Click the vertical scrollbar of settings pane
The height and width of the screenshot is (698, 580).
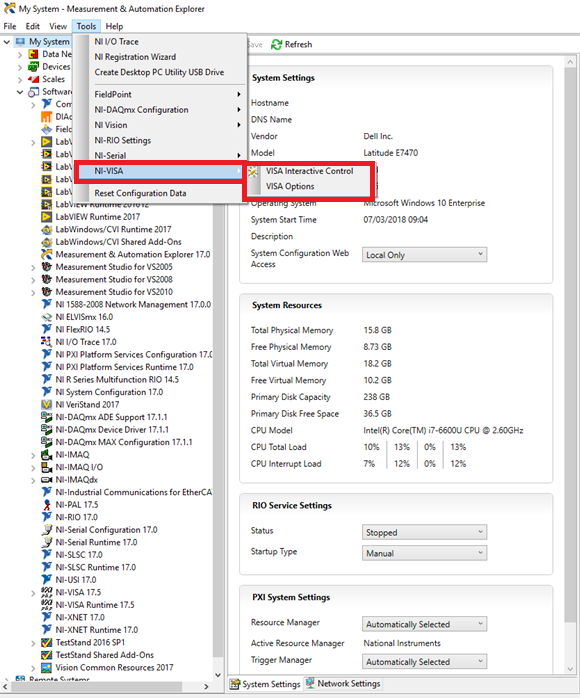(570, 343)
